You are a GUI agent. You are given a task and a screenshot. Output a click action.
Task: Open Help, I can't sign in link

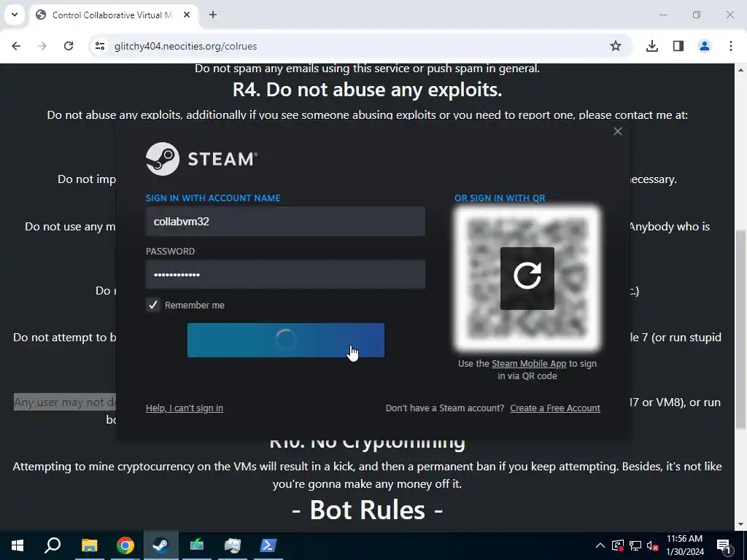click(x=185, y=408)
